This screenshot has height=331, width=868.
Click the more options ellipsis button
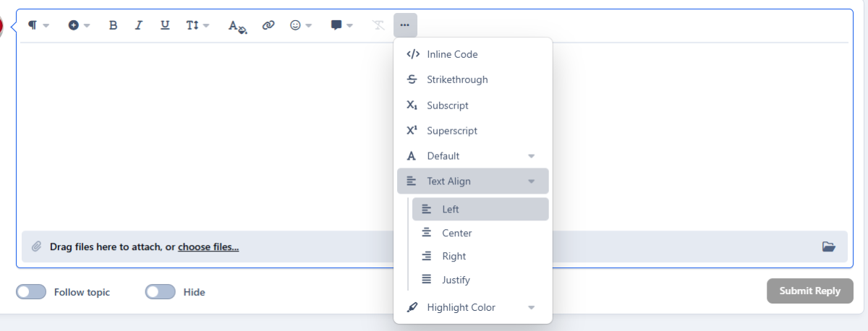405,25
